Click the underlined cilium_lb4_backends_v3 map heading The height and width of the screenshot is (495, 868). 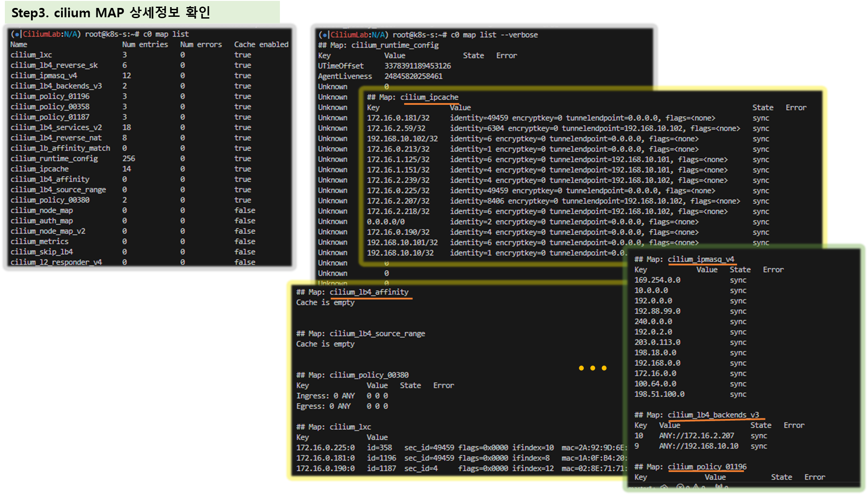(x=713, y=415)
